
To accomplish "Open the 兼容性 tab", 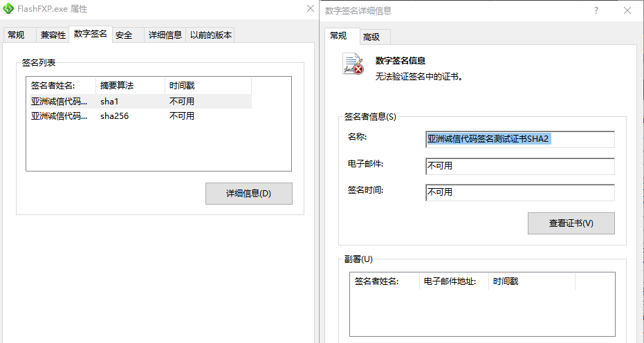I will (x=53, y=35).
